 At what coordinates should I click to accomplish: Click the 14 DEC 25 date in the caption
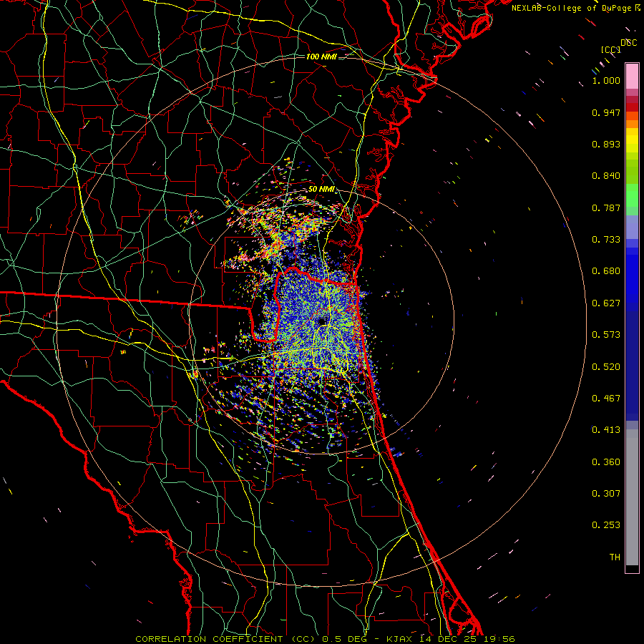[448, 639]
